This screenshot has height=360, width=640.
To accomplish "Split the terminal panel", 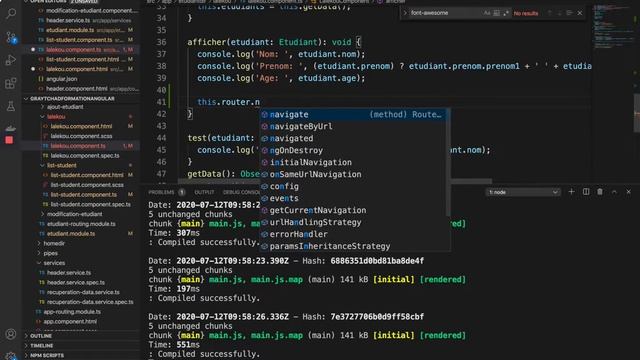I will (x=586, y=192).
